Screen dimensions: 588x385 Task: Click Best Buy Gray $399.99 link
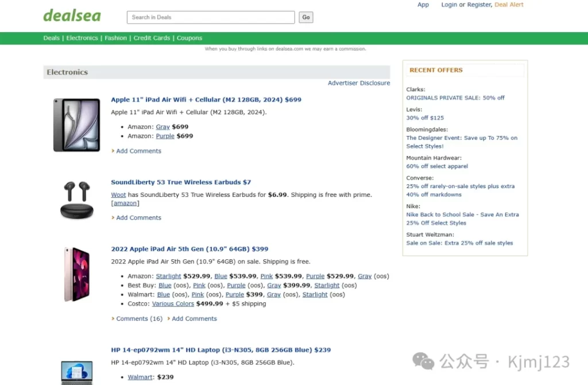pyautogui.click(x=274, y=285)
